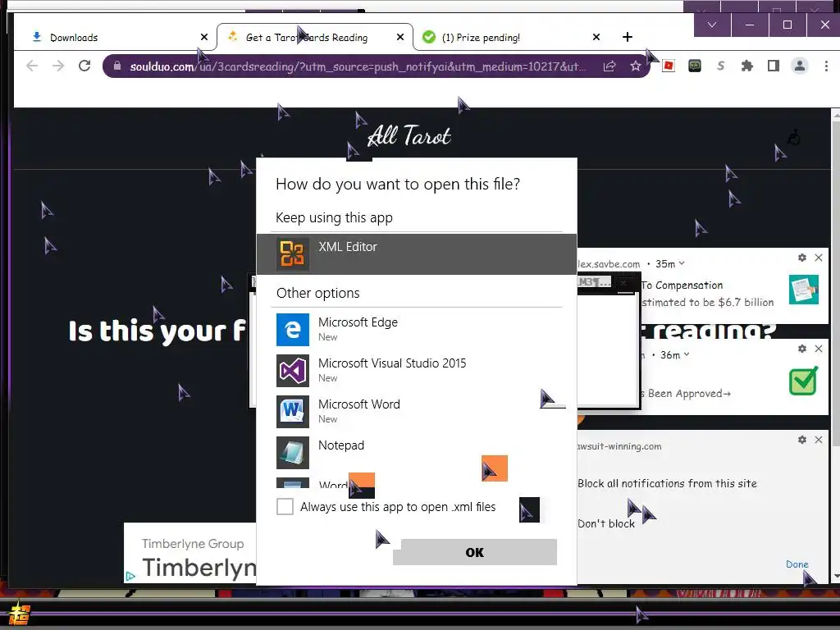Image resolution: width=840 pixels, height=630 pixels.
Task: Expand the 35m notification chevron
Action: coord(682,263)
